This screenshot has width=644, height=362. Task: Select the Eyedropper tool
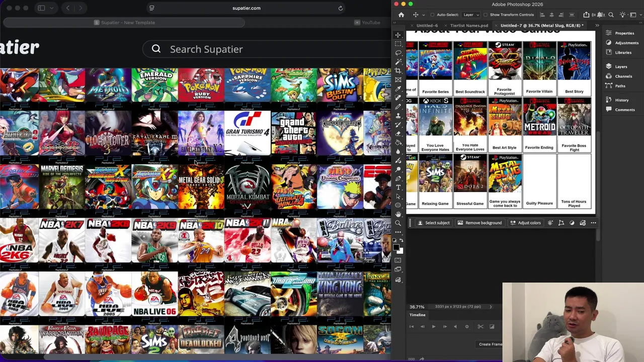(x=398, y=88)
